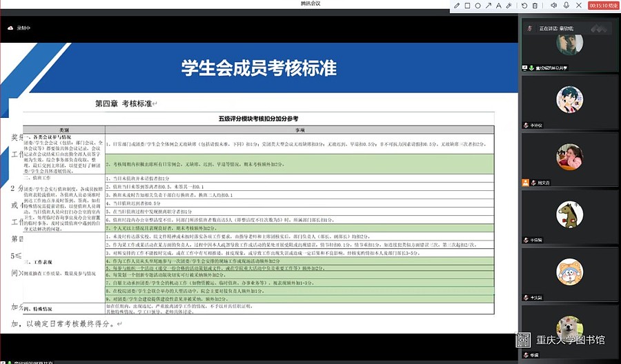Close the annotation toolbar with X
The height and width of the screenshot is (364, 621).
coord(579,6)
